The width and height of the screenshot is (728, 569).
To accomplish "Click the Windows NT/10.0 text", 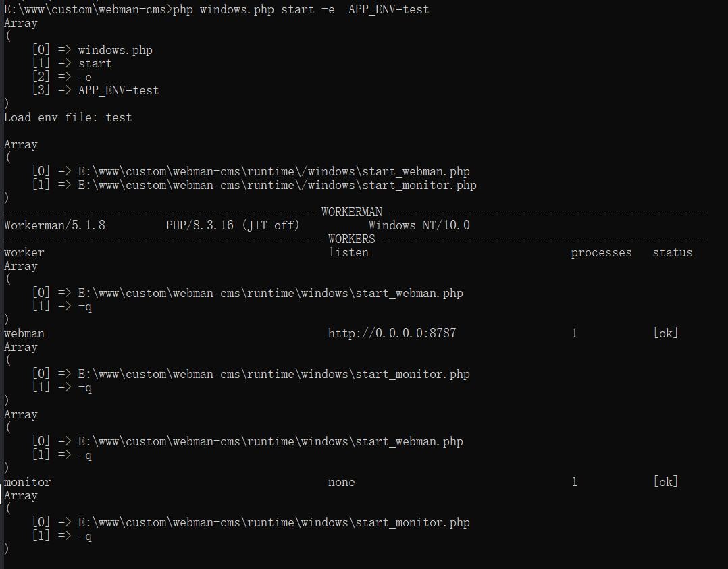I will click(x=419, y=225).
